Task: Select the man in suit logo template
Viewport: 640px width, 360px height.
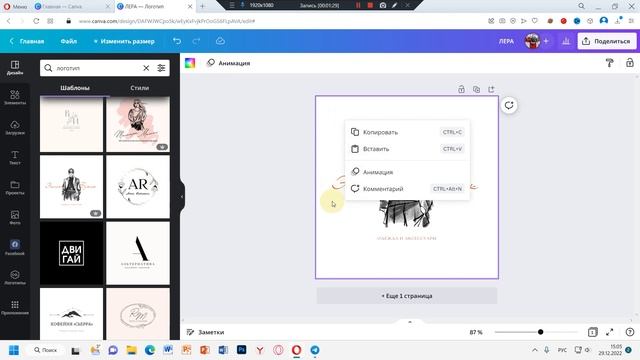Action: click(71, 187)
